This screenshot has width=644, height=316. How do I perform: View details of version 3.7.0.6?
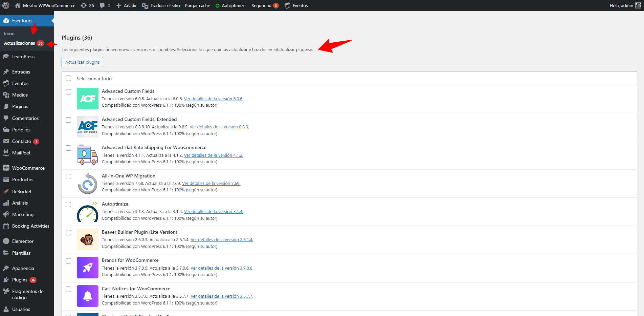[x=222, y=268]
